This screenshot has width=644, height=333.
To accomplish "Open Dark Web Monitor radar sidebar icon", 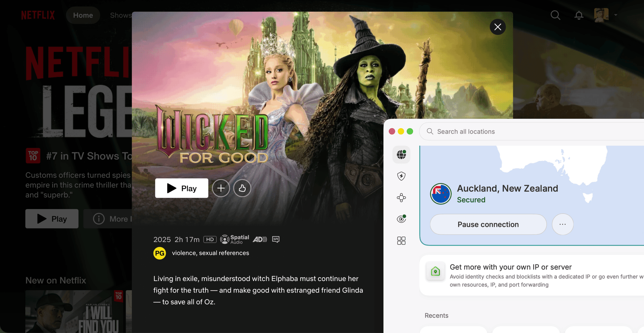I will point(401,219).
